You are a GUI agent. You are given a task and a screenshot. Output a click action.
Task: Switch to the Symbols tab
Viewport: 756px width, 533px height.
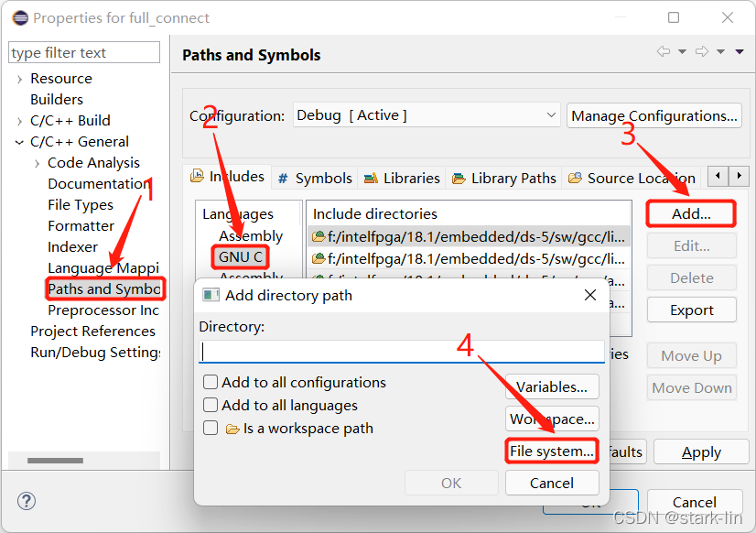point(316,179)
